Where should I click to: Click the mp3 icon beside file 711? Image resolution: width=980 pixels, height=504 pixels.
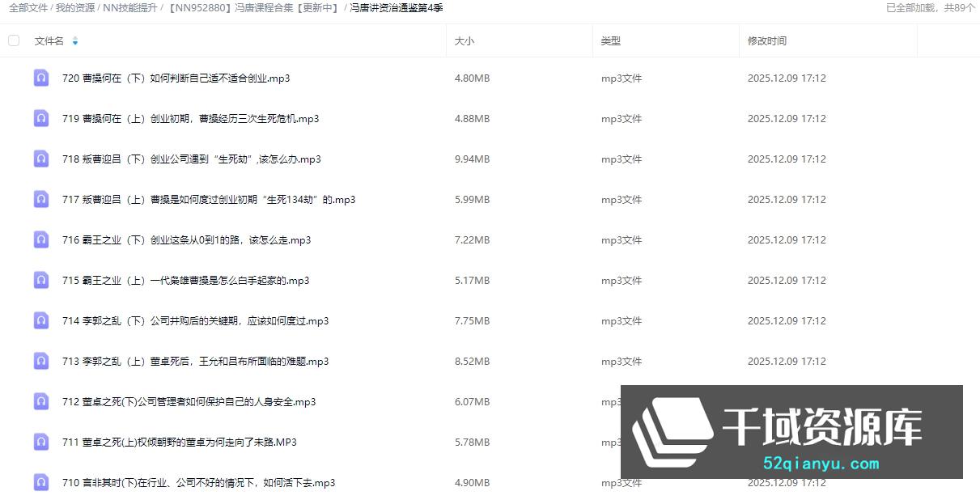pos(41,443)
